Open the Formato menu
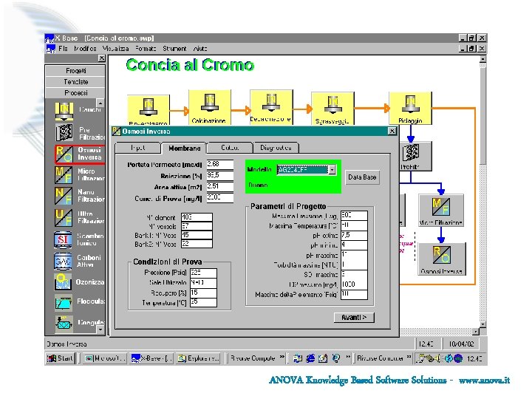 coord(146,49)
